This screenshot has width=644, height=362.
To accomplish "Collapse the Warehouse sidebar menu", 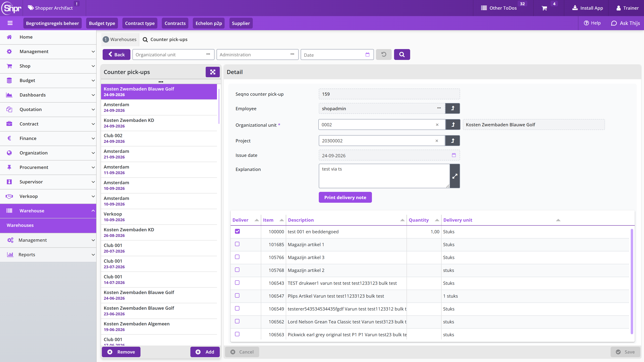I will 48,211.
